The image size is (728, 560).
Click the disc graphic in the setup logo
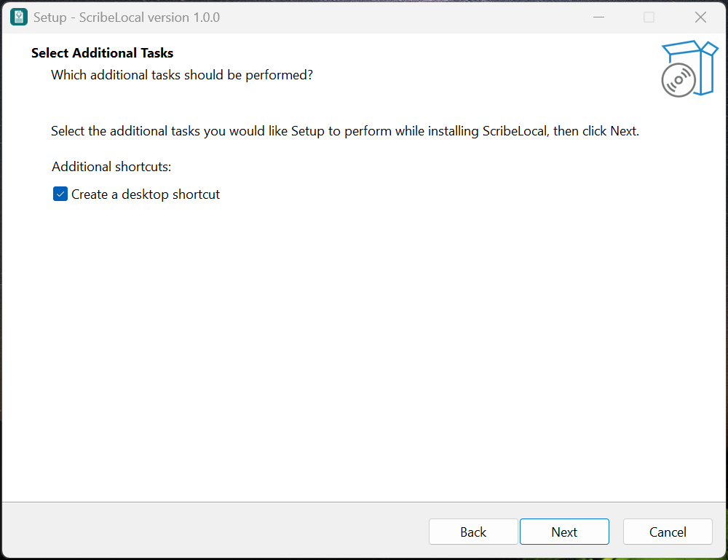pos(678,80)
